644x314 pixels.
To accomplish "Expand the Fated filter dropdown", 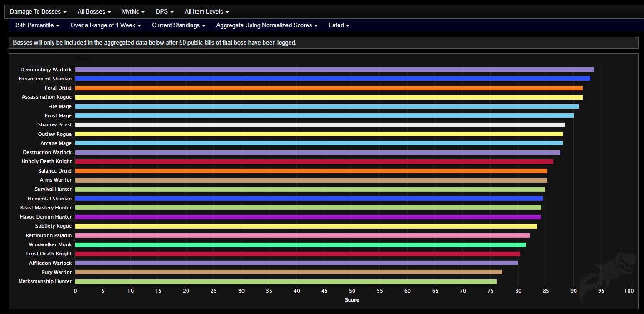I will (x=339, y=25).
